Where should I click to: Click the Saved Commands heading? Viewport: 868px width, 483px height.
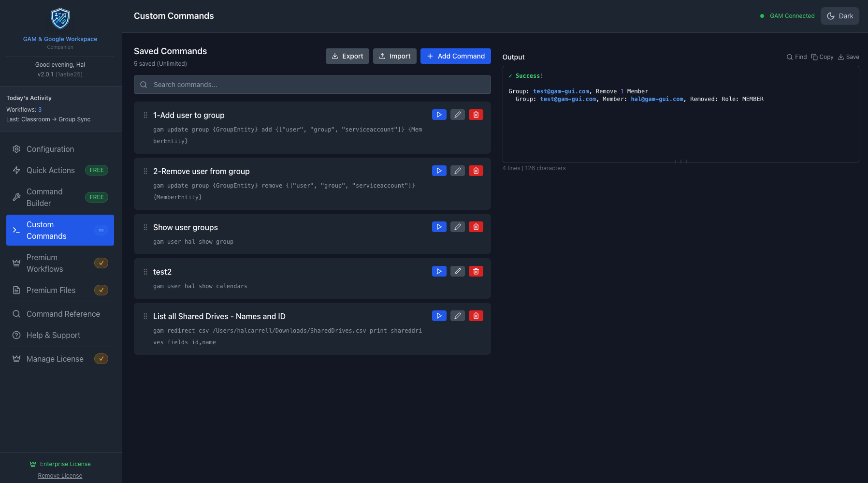[170, 51]
